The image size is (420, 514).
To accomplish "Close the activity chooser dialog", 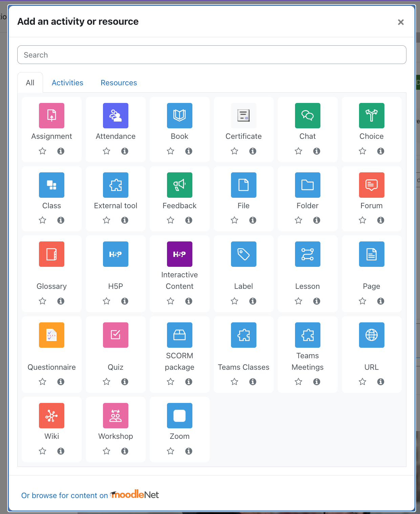I will [401, 22].
